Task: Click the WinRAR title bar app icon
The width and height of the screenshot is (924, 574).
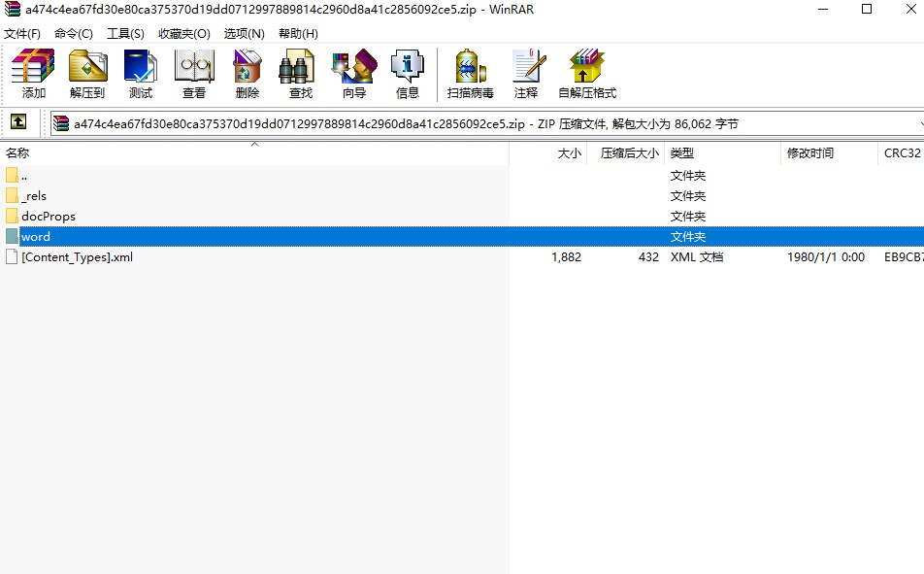Action: (13, 9)
